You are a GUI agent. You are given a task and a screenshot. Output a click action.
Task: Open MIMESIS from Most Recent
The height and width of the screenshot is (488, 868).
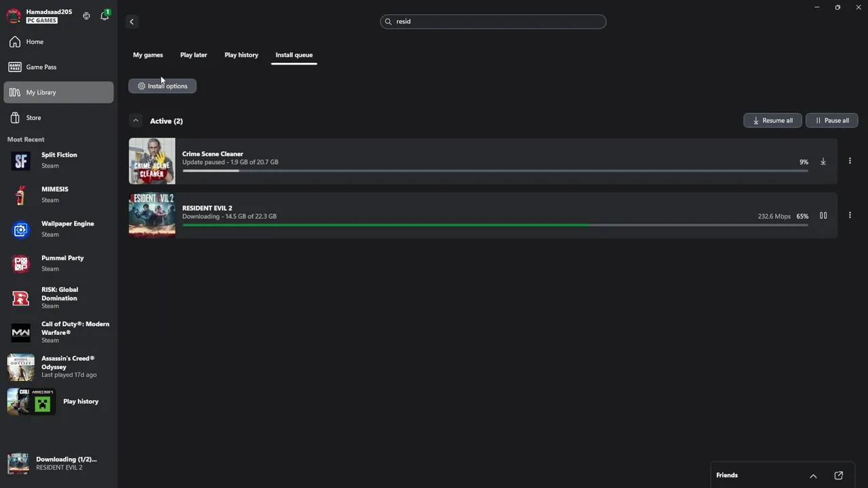58,195
